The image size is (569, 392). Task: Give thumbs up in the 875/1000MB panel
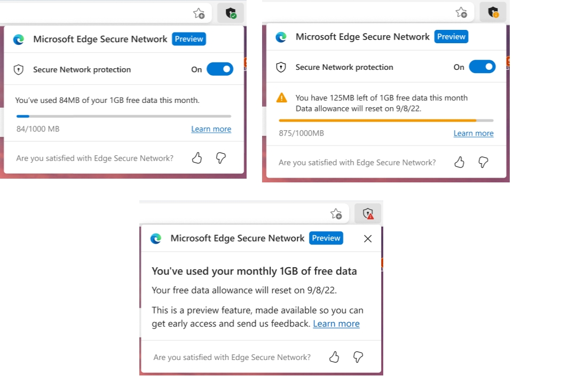(x=459, y=162)
